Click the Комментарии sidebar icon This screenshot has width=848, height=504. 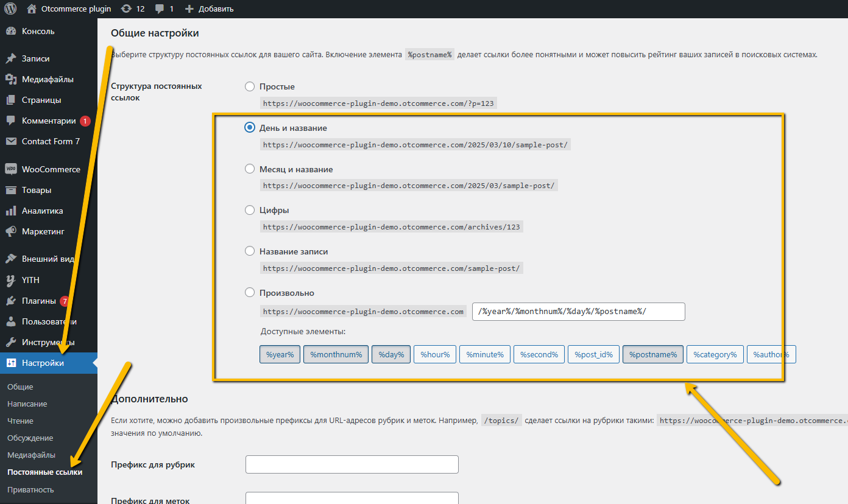tap(11, 121)
